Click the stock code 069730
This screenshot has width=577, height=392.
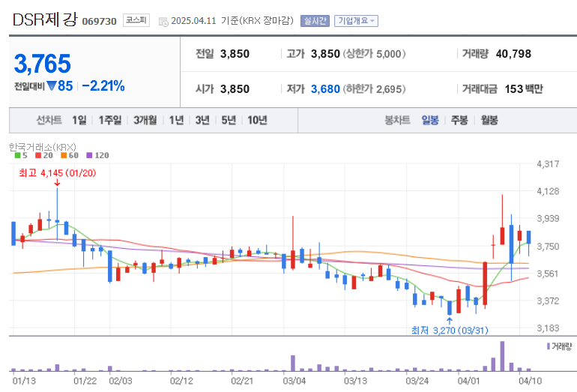point(99,21)
